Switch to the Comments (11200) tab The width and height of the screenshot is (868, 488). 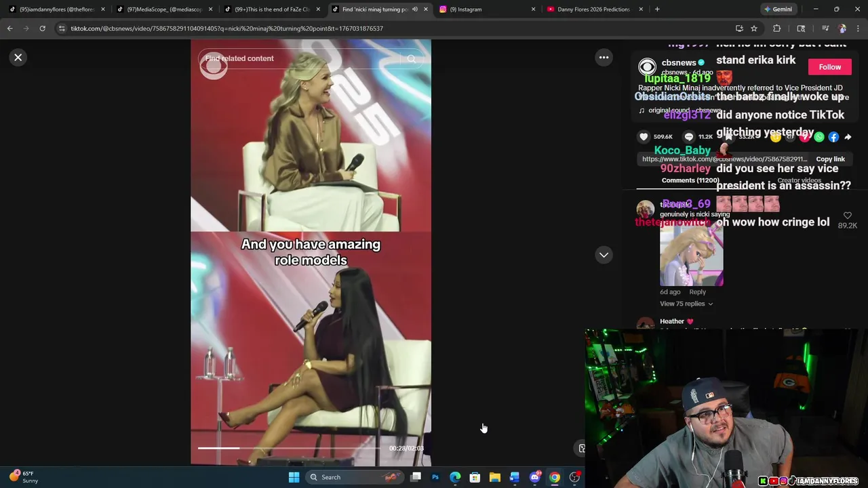click(x=690, y=180)
